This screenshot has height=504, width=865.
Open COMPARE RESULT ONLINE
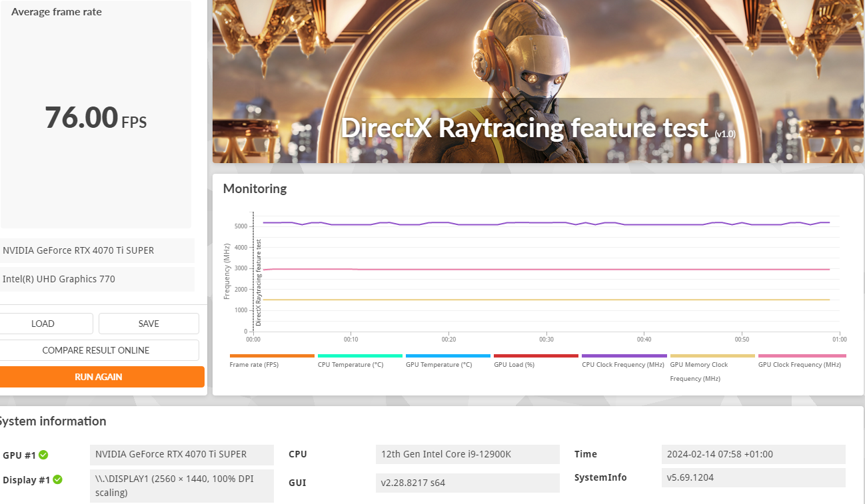click(x=96, y=350)
